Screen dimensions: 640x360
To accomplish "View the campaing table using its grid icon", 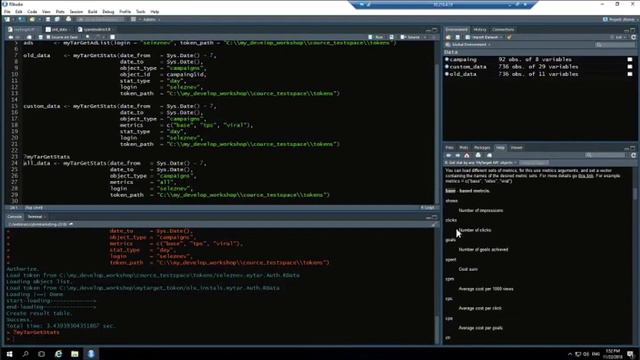I will point(630,60).
